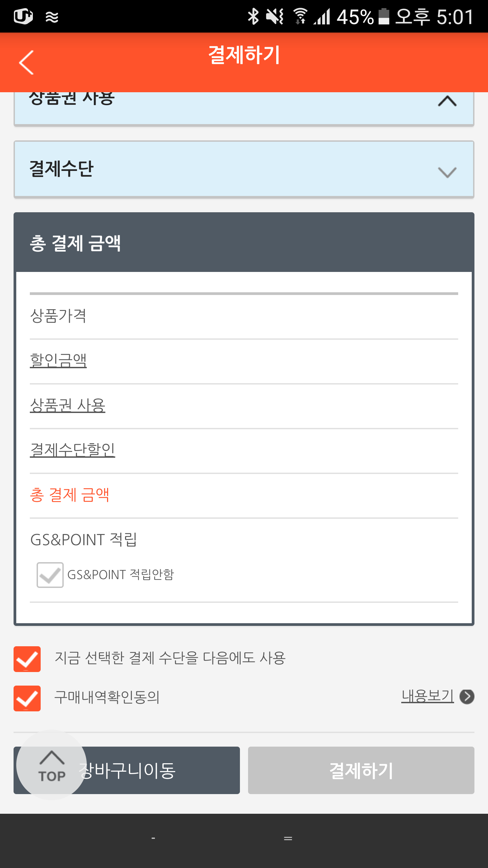The height and width of the screenshot is (868, 488).
Task: Tap the back arrow in header
Action: (x=26, y=62)
